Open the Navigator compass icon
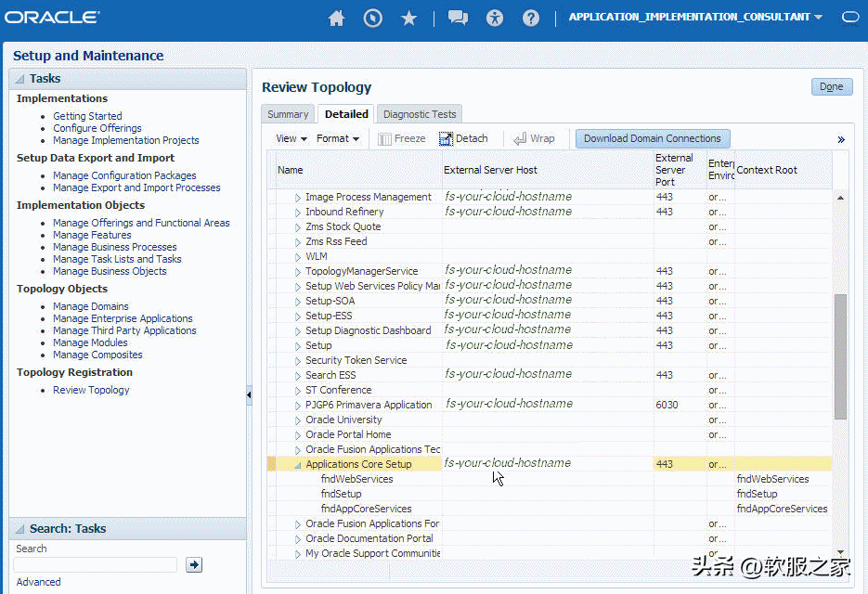The width and height of the screenshot is (868, 594). click(373, 19)
